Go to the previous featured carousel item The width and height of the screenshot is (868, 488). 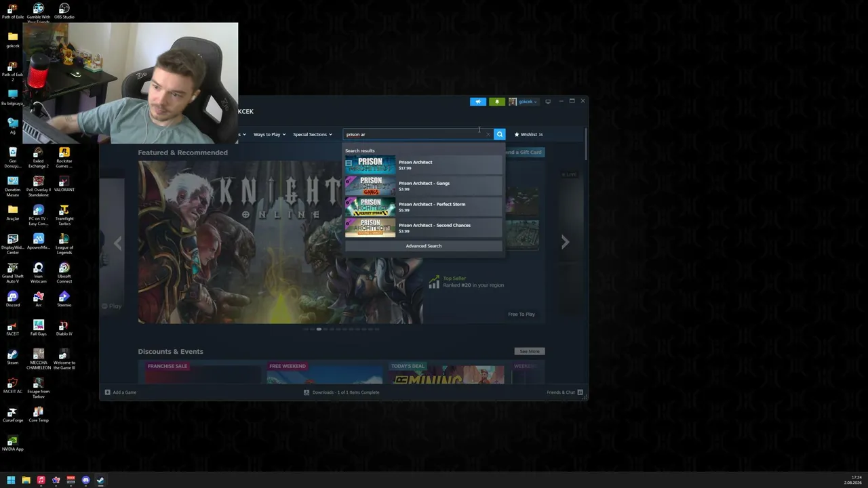pos(118,243)
